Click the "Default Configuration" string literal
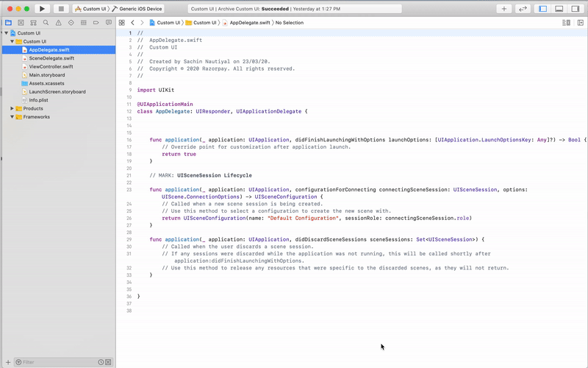 pyautogui.click(x=303, y=218)
